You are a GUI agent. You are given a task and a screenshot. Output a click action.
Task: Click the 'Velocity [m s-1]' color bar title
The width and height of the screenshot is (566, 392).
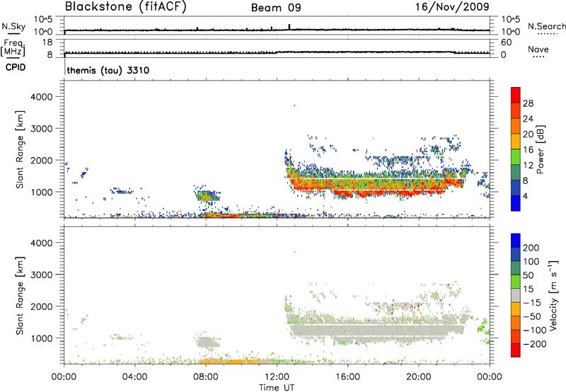tap(554, 296)
